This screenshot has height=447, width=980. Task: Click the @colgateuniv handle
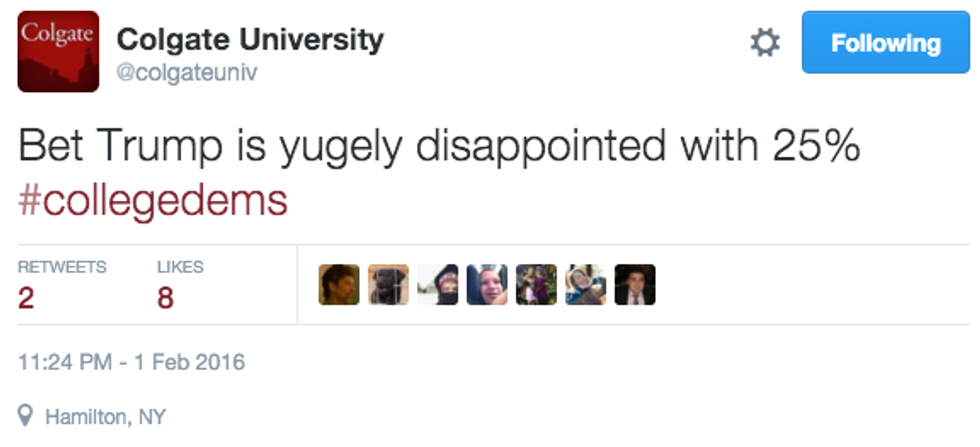(187, 74)
